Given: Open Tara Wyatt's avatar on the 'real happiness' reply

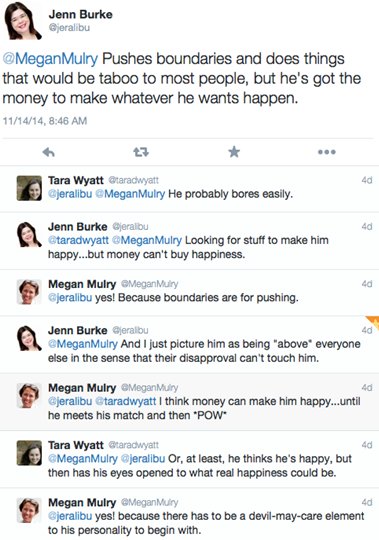Looking at the screenshot, I should 29,453.
